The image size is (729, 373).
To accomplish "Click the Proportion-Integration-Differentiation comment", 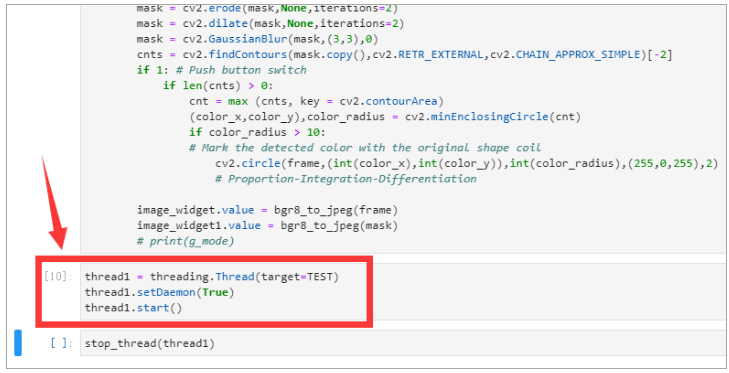I will coord(345,179).
